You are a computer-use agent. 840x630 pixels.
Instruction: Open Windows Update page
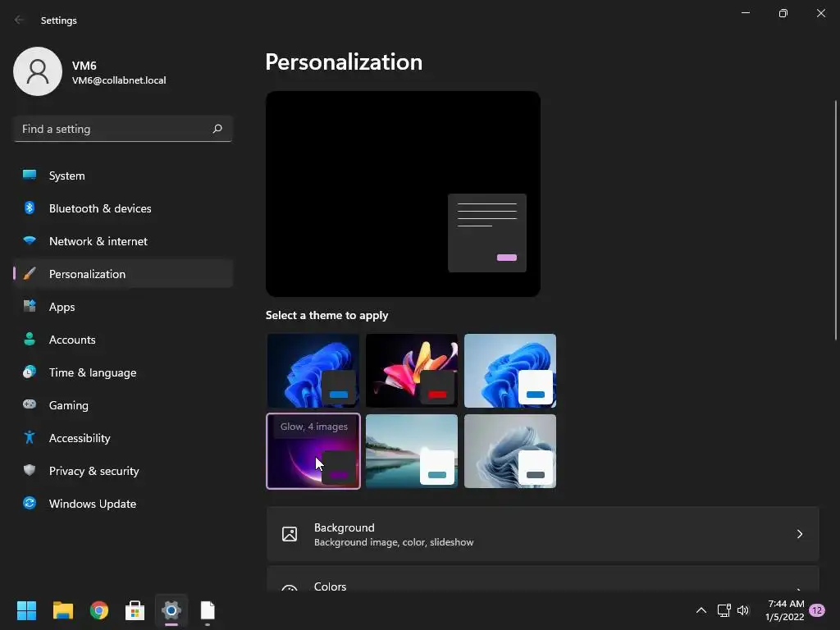click(123, 503)
